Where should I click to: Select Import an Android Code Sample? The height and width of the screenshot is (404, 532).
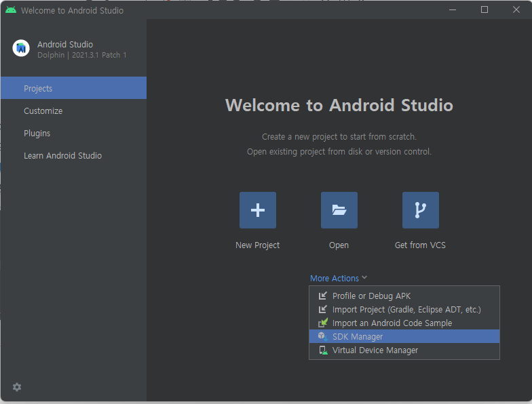404,323
